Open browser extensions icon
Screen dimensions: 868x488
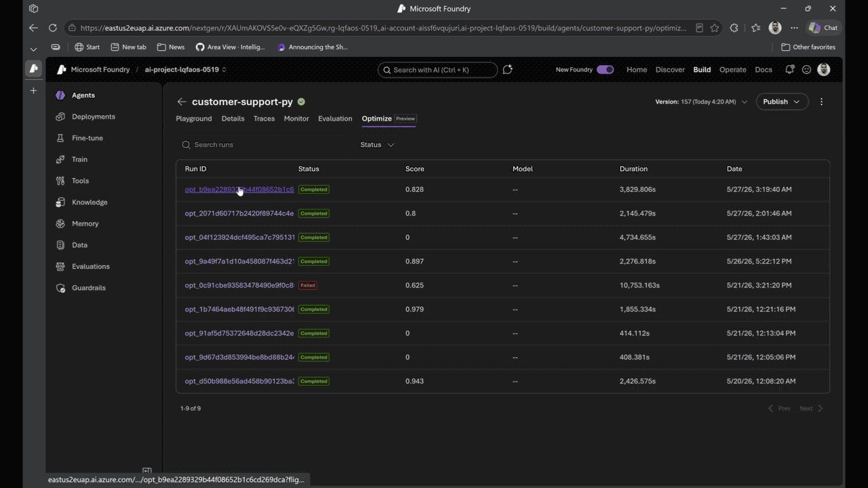click(734, 28)
